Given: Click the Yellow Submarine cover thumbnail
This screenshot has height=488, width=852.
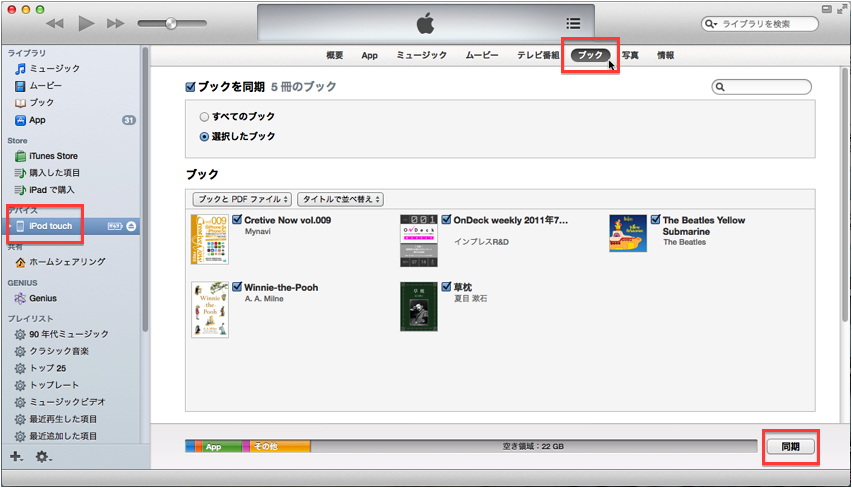Looking at the screenshot, I should pos(628,233).
